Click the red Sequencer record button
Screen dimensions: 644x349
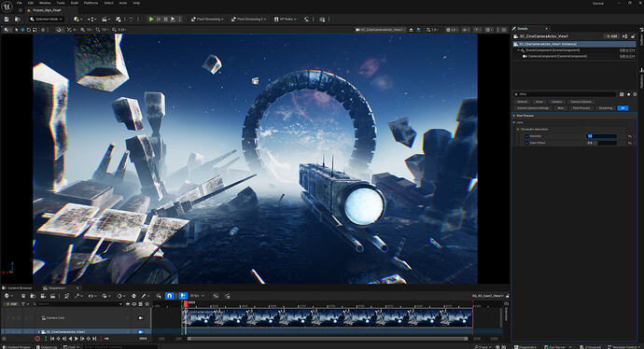(x=37, y=339)
